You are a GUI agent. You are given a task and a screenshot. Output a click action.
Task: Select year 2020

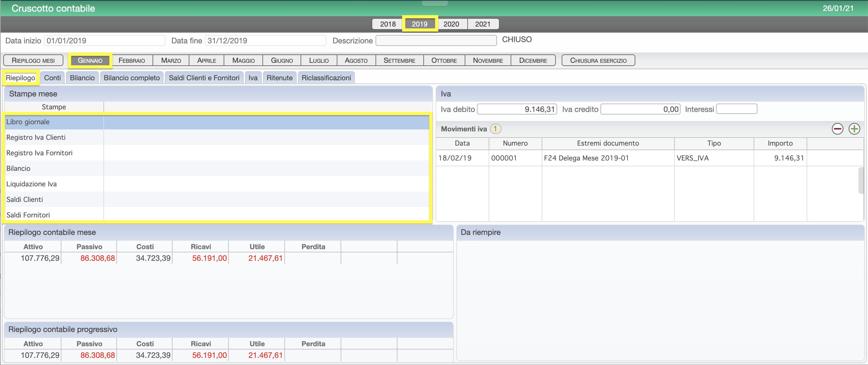click(x=451, y=24)
